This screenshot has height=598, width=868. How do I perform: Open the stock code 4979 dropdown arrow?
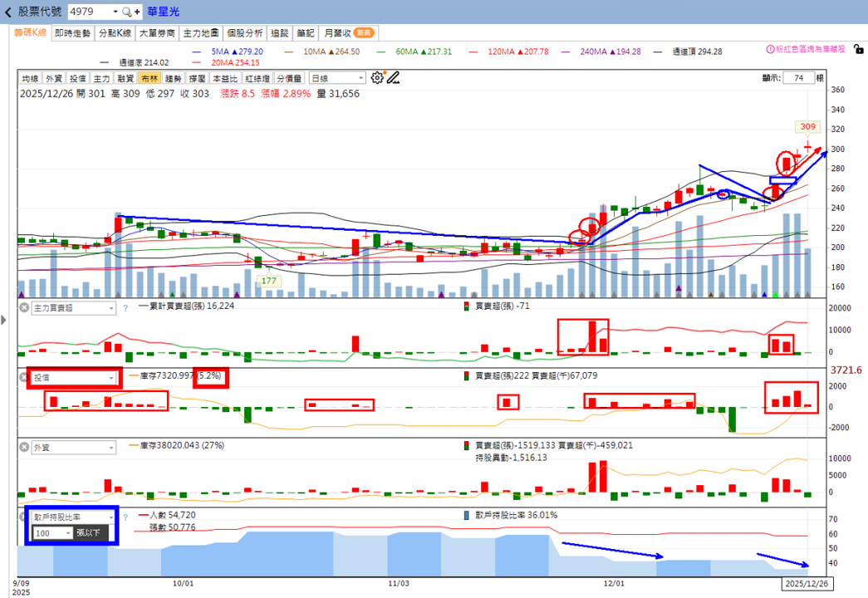[x=115, y=12]
